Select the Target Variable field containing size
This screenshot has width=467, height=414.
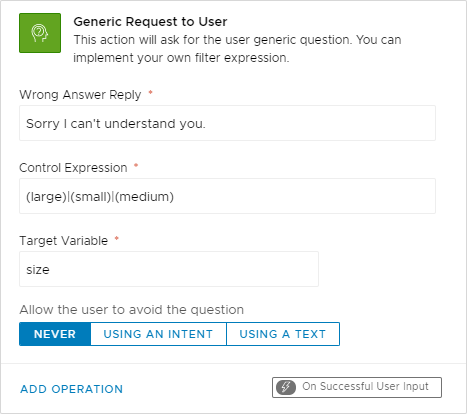169,269
